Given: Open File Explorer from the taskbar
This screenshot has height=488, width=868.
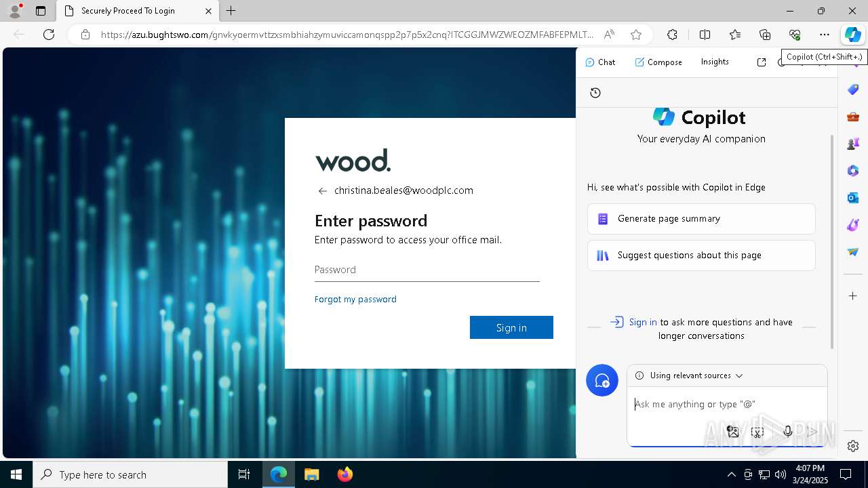Looking at the screenshot, I should click(x=311, y=474).
